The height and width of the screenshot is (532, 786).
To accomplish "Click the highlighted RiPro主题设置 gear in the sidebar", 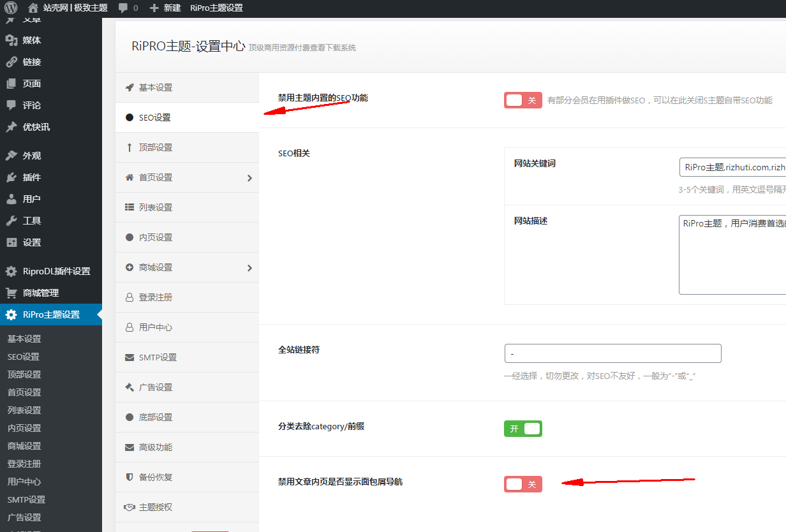I will 11,314.
